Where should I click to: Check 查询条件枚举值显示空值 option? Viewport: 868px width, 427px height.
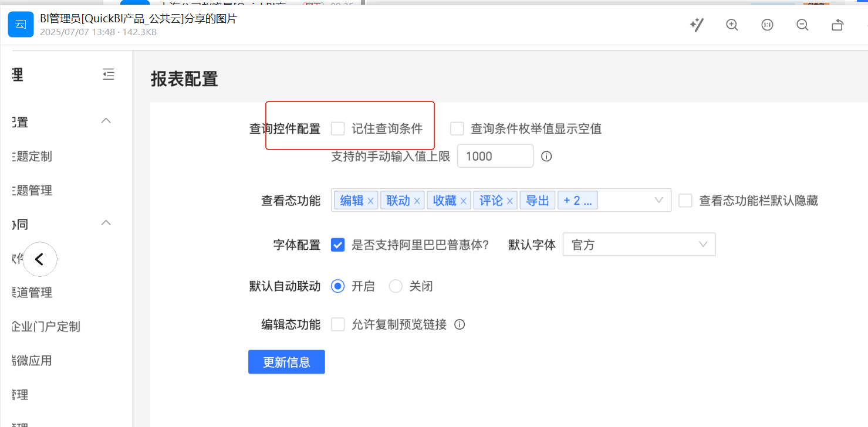[x=457, y=128]
